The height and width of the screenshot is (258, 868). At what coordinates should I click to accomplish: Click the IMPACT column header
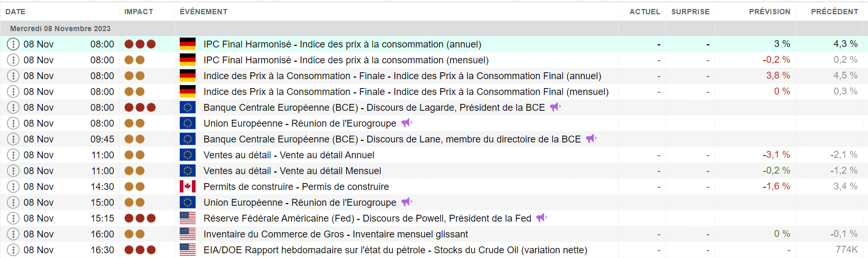coord(138,12)
